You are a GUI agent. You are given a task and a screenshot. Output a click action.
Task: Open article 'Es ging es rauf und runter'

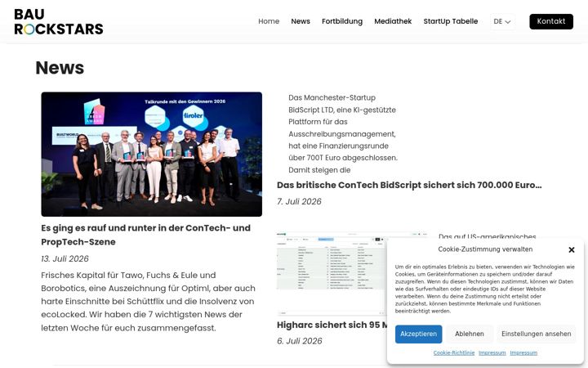145,235
